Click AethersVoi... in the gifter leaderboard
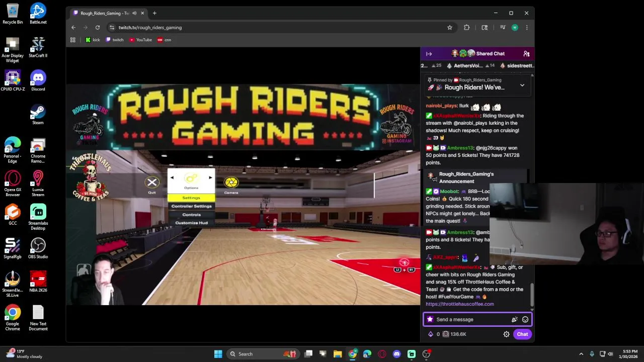The width and height of the screenshot is (644, 362). (468, 66)
